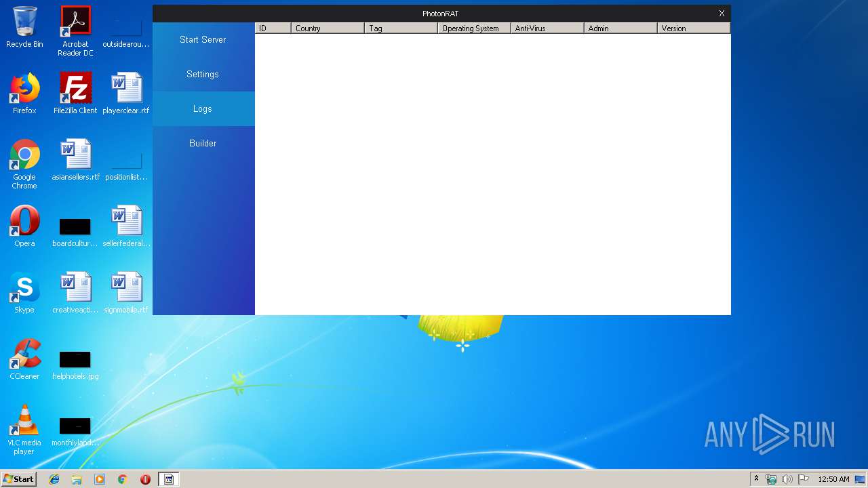
Task: Select the Opera desktop icon
Action: point(24,226)
